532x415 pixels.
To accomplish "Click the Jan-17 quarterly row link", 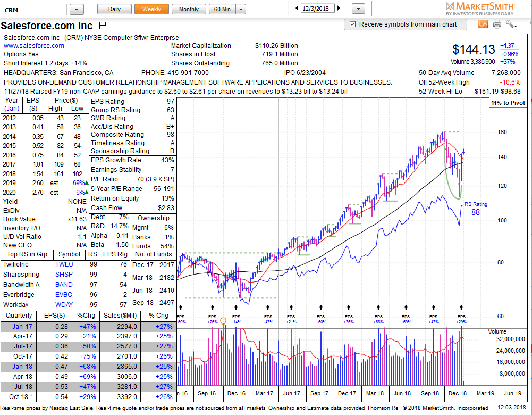I will pyautogui.click(x=22, y=326).
